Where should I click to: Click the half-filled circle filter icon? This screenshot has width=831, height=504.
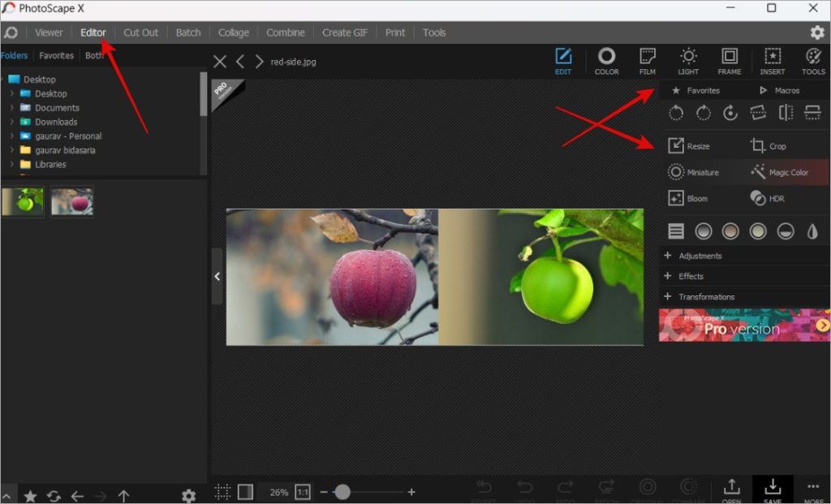pyautogui.click(x=786, y=231)
